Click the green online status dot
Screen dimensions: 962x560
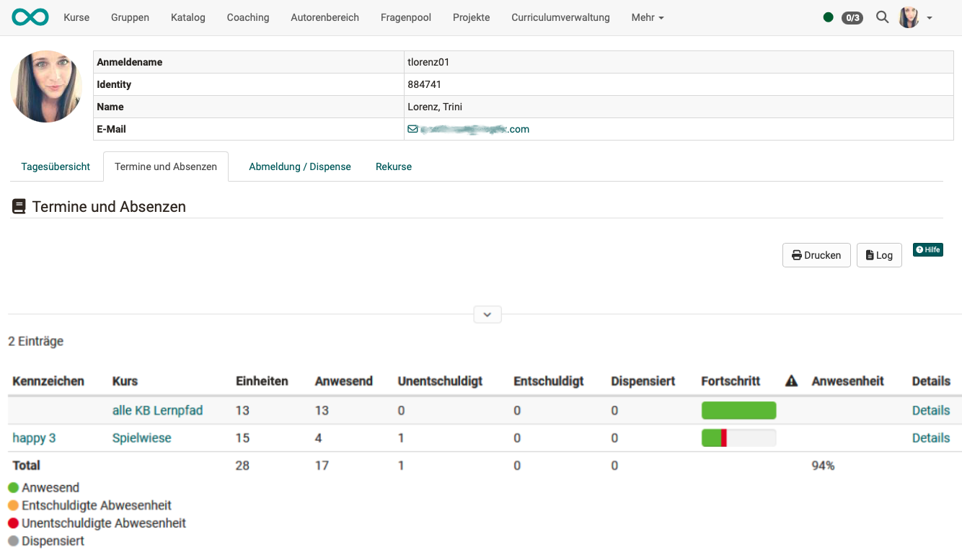(828, 17)
